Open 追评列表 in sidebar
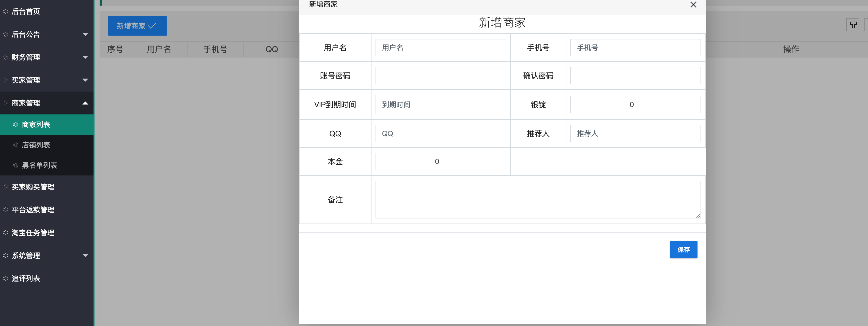 (47, 278)
